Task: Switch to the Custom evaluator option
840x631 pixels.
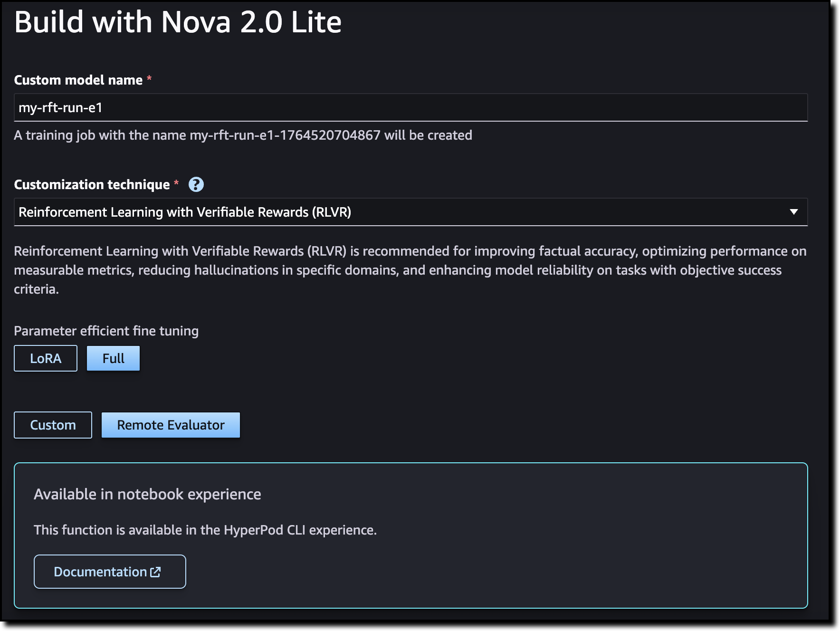Action: 53,425
